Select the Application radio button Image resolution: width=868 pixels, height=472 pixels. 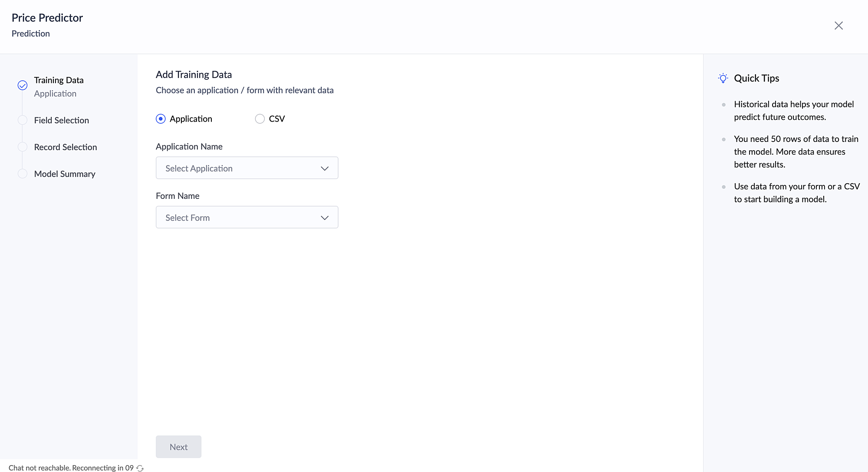click(x=161, y=119)
